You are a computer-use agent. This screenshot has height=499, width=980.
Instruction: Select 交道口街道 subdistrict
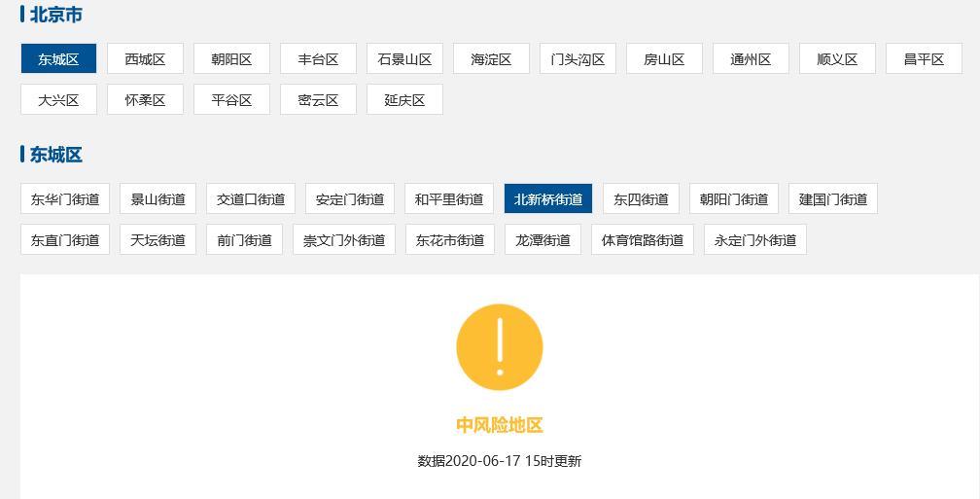coord(251,198)
